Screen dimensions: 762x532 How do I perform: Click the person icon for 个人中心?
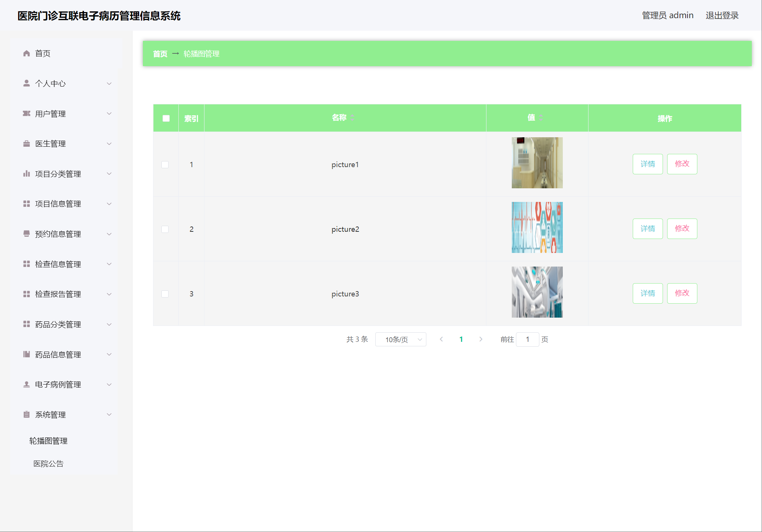click(x=26, y=83)
